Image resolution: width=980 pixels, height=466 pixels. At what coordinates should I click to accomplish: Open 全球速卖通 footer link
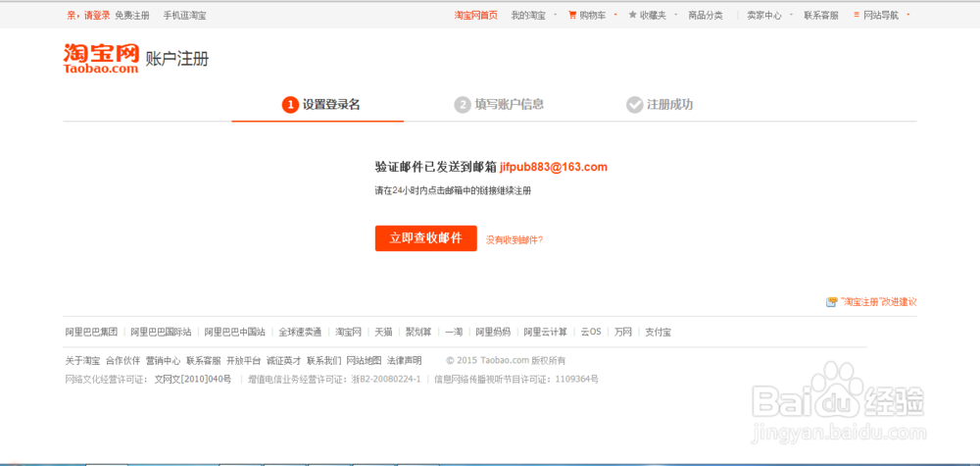point(300,332)
